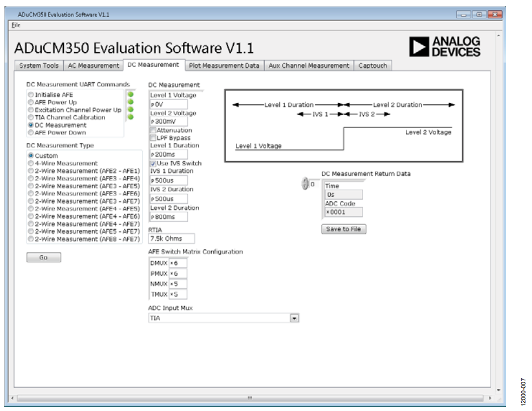
Task: Click the scroll left arrow
Action: click(x=12, y=398)
